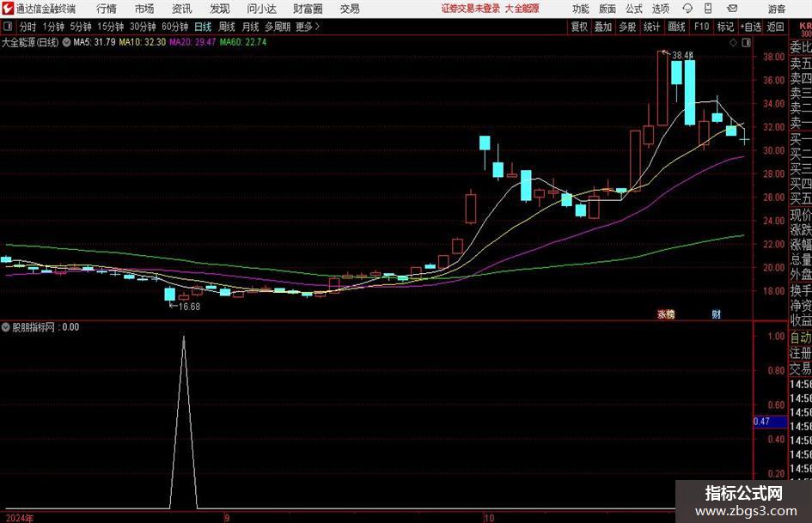This screenshot has width=812, height=523.
Task: Click the headset customer service icon
Action: (687, 9)
